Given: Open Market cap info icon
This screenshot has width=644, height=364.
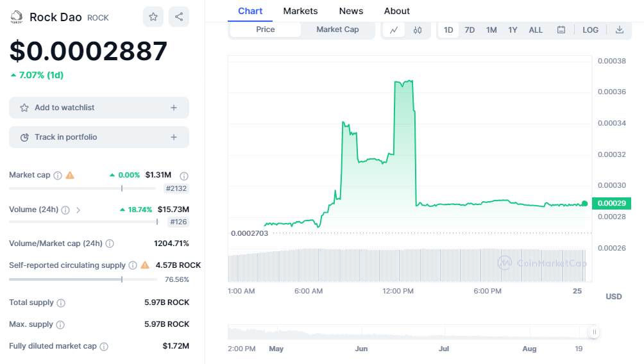Looking at the screenshot, I should 58,176.
